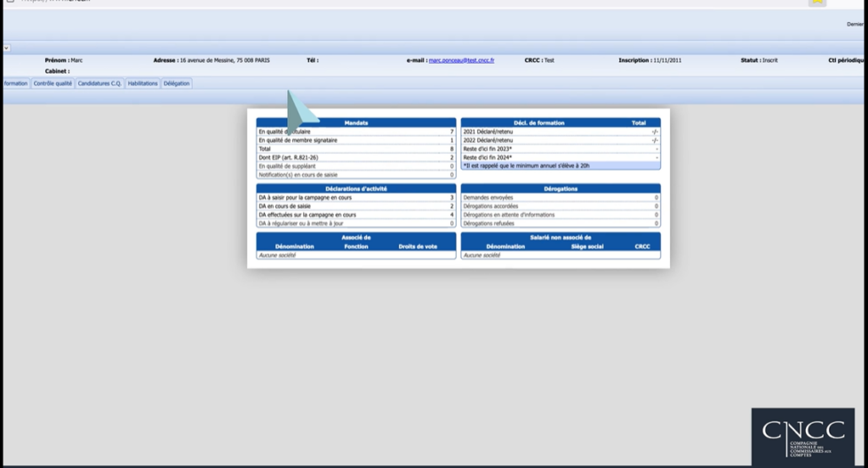
Task: Click the Décl. de formation header
Action: tap(539, 123)
